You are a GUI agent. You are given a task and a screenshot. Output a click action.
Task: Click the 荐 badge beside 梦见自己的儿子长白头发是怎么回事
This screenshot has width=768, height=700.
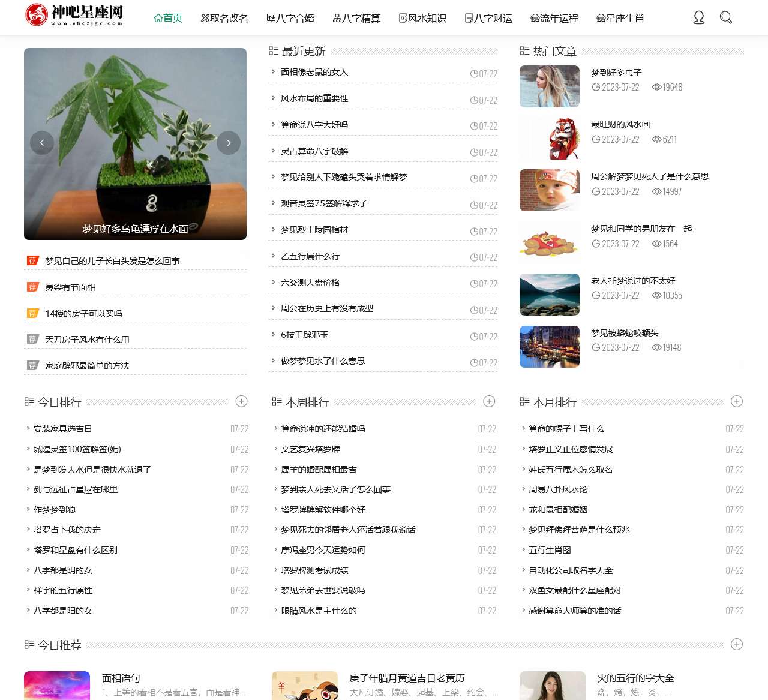point(32,260)
